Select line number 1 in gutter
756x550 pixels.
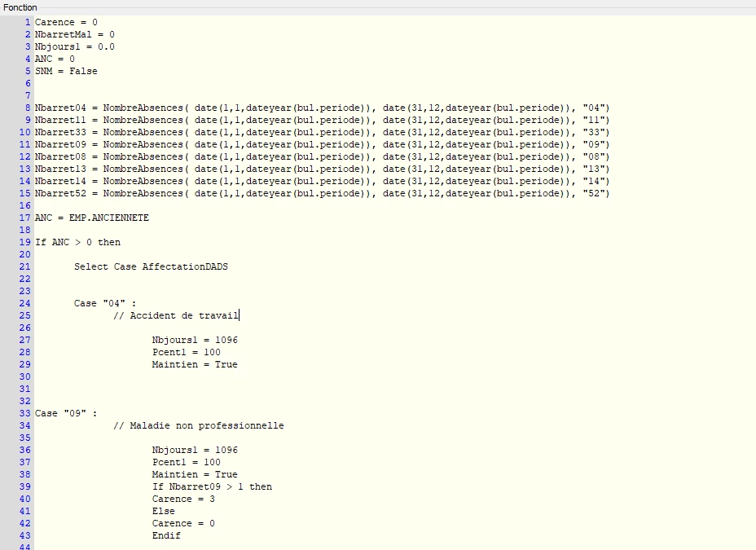pyautogui.click(x=28, y=22)
